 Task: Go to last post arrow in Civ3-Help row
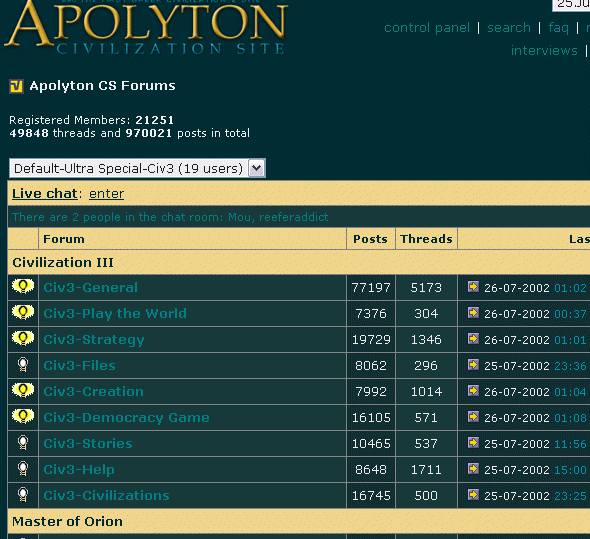pos(473,469)
